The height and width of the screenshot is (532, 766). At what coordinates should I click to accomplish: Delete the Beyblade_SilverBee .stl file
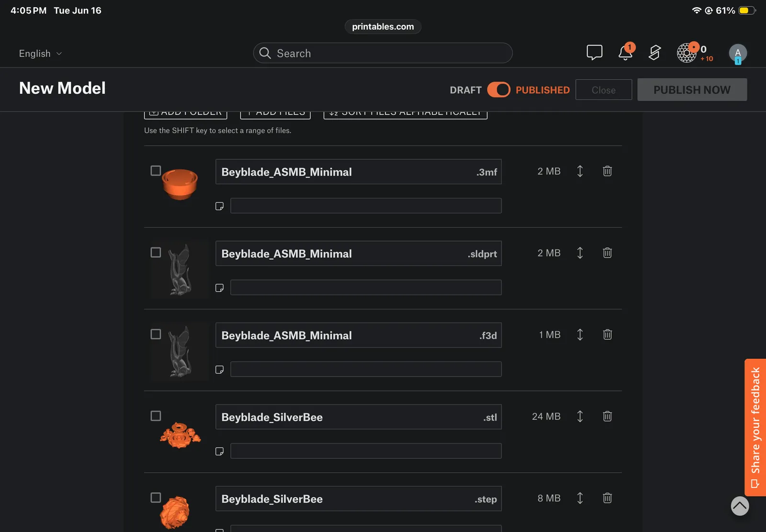point(607,417)
